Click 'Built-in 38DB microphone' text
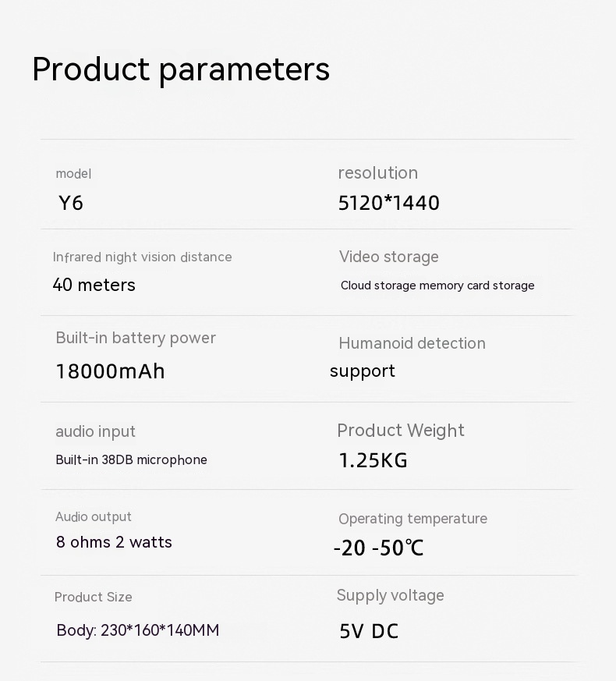Viewport: 616px width, 681px height. coord(131,460)
